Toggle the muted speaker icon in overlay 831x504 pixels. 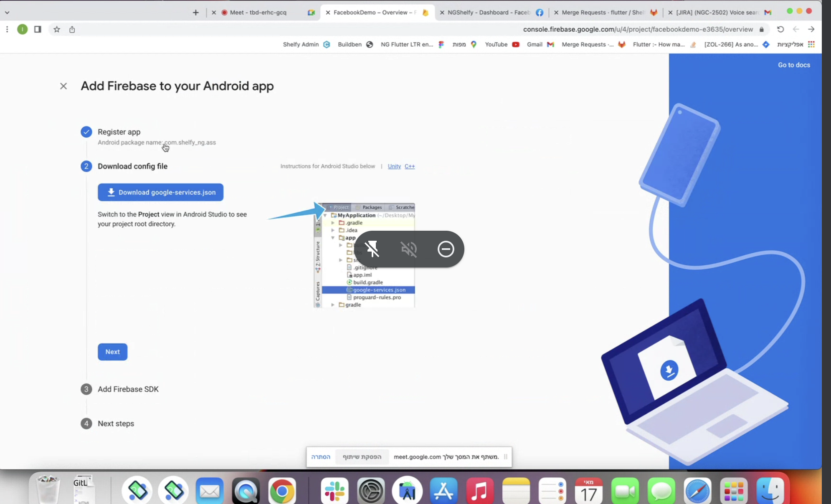click(x=409, y=249)
